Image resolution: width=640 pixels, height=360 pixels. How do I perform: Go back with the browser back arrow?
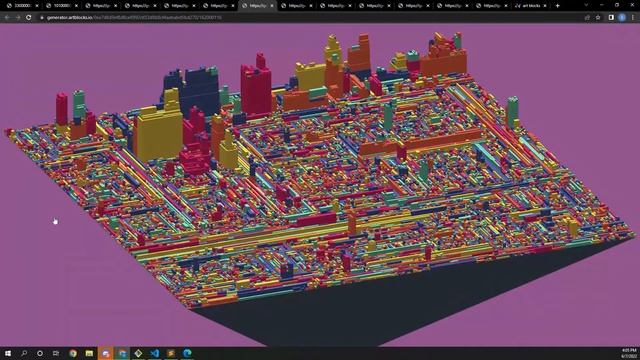7,18
